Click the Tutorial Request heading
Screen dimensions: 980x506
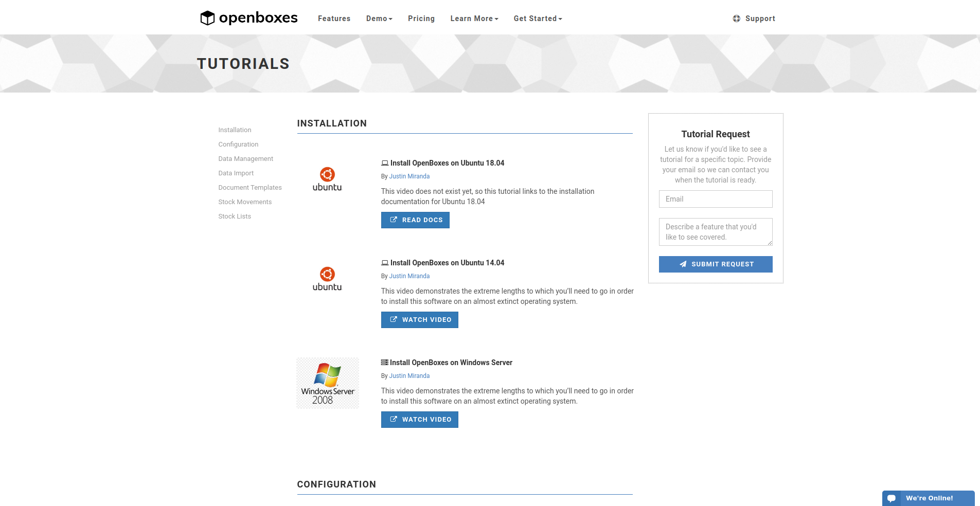tap(716, 134)
